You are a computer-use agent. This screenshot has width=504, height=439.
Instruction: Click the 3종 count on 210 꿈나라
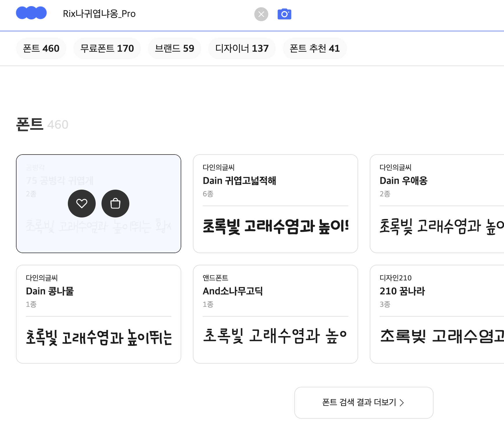click(385, 304)
